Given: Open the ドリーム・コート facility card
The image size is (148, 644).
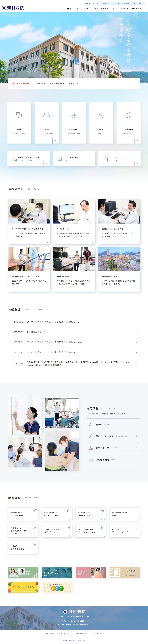Looking at the screenshot, I should pyautogui.click(x=57, y=514).
